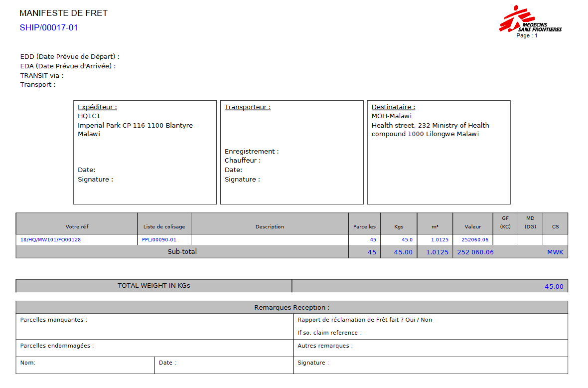The image size is (588, 388).
Task: Click the Parcelles manquantes field
Action: [54, 320]
